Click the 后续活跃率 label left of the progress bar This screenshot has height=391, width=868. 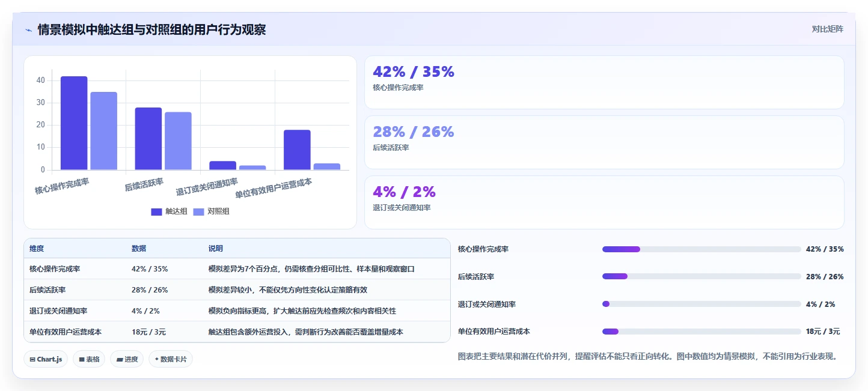coord(476,277)
